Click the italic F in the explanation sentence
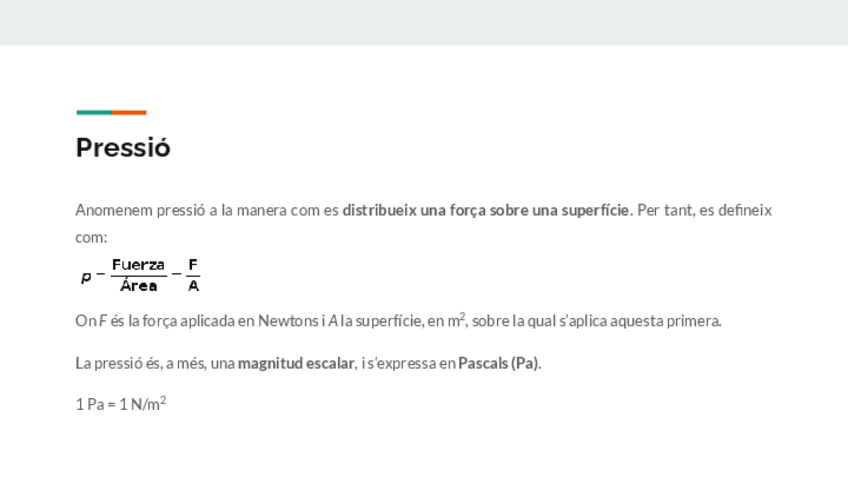Screen dimensions: 848x477 tap(102, 321)
